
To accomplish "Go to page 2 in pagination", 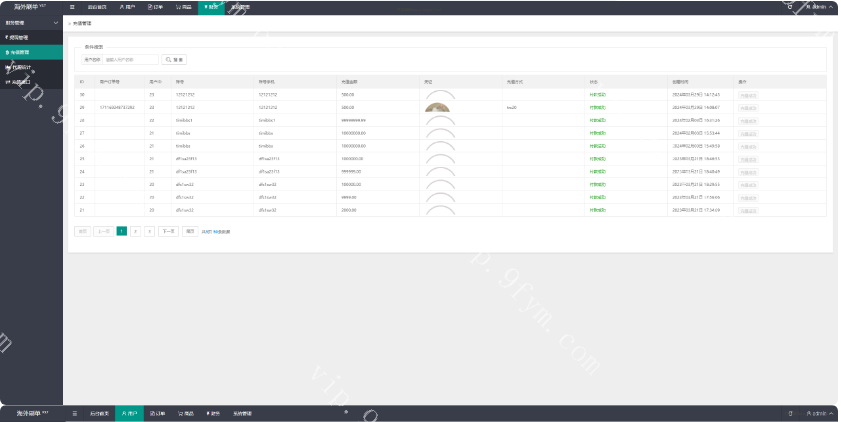I will pyautogui.click(x=135, y=231).
